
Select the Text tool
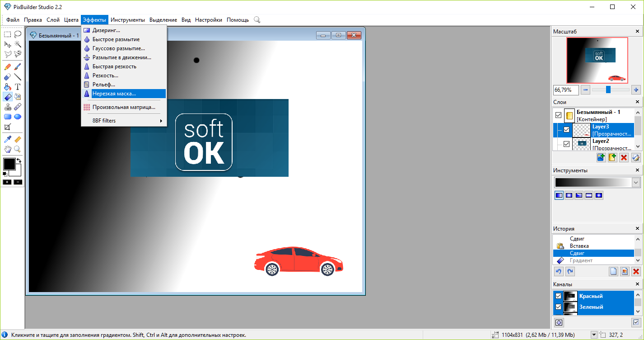18,87
